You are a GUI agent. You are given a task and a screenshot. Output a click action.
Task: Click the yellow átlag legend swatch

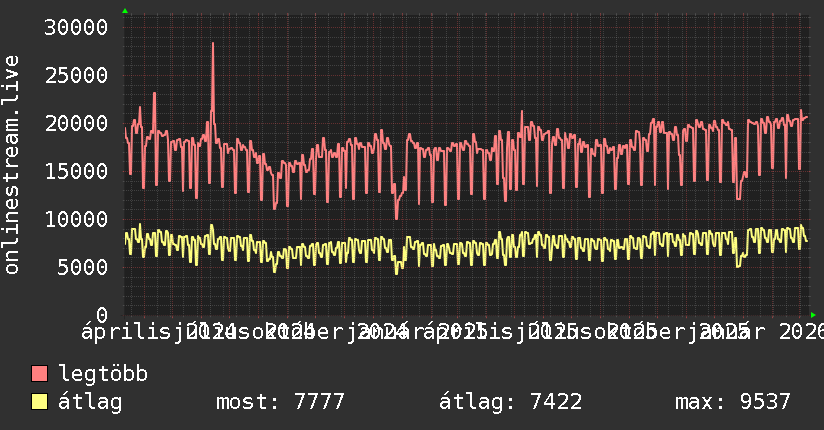[x=39, y=402]
